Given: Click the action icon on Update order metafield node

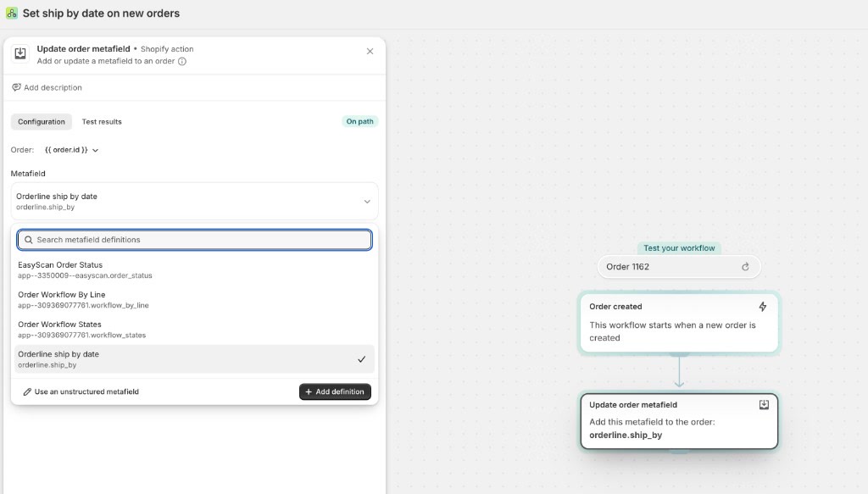Looking at the screenshot, I should [764, 405].
